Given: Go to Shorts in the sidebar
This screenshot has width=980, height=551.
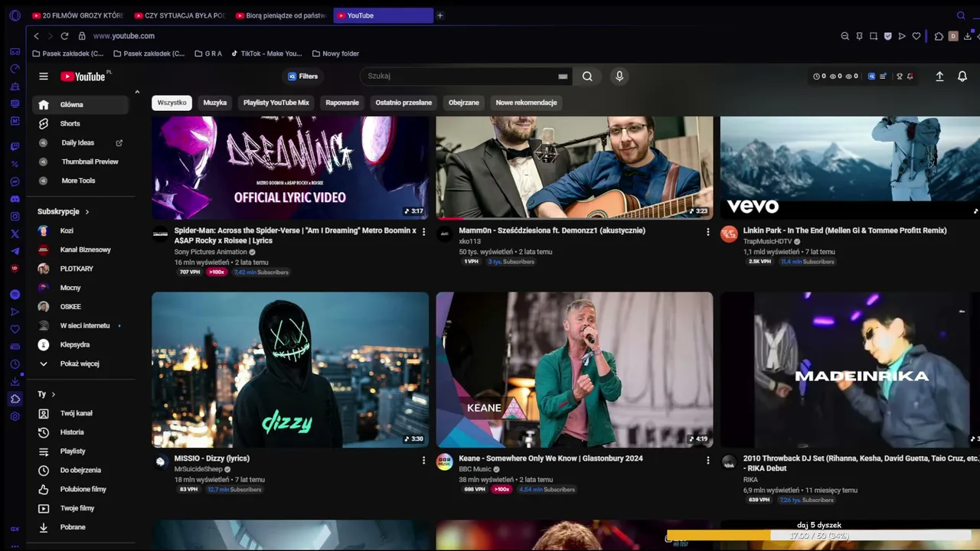Looking at the screenshot, I should click(80, 123).
